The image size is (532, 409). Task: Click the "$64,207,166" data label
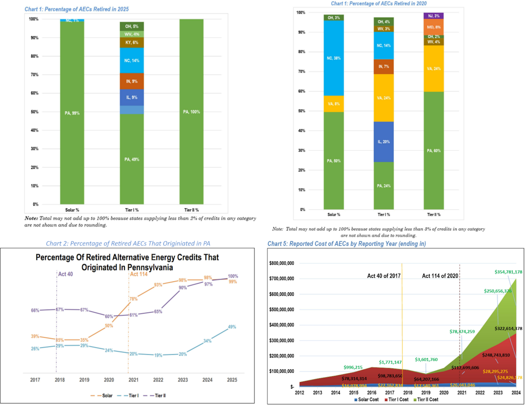pyautogui.click(x=426, y=379)
